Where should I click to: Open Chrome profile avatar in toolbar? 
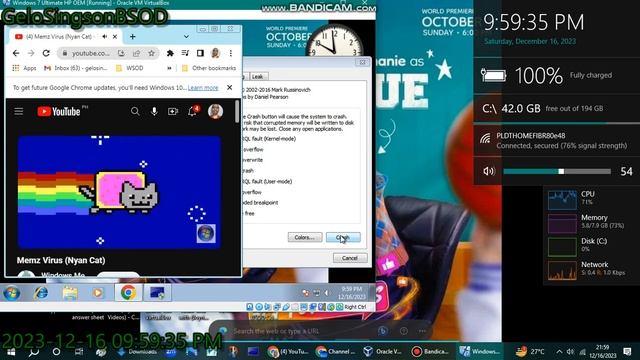tap(216, 53)
